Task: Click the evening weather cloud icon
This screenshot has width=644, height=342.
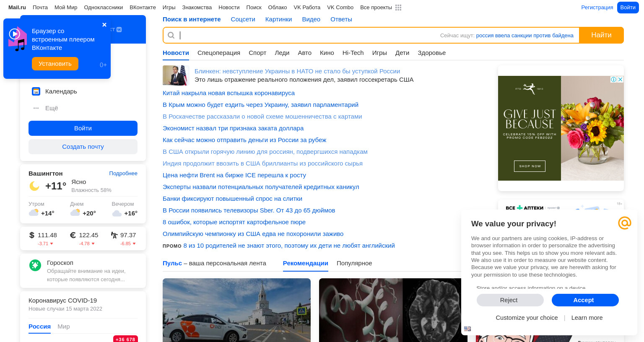Action: point(117,213)
